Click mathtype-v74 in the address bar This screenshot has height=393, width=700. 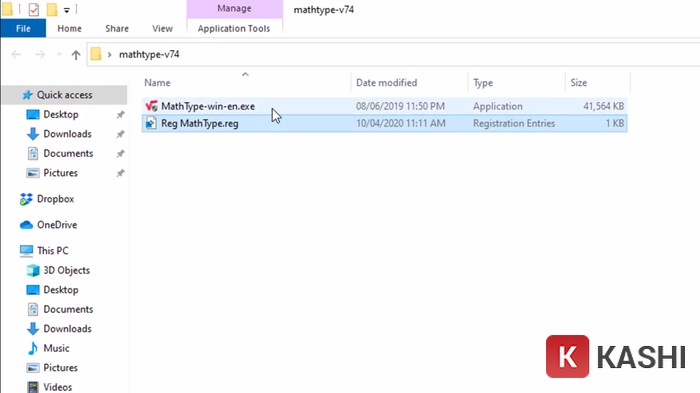(x=149, y=54)
